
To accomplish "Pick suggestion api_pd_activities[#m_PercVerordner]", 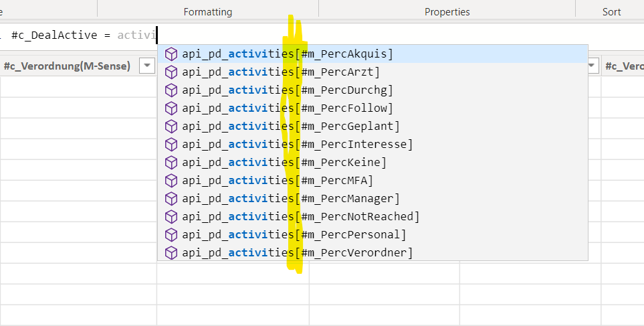I will point(372,253).
